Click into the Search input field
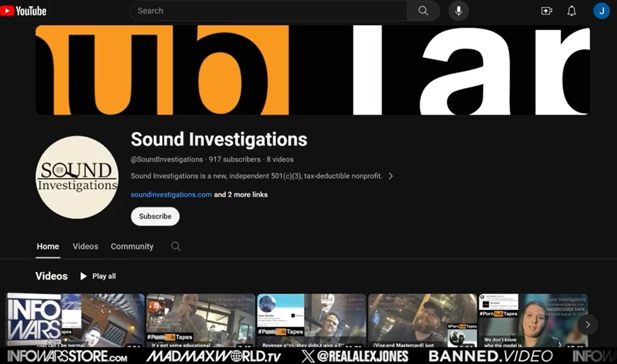617x364 pixels. [x=268, y=11]
